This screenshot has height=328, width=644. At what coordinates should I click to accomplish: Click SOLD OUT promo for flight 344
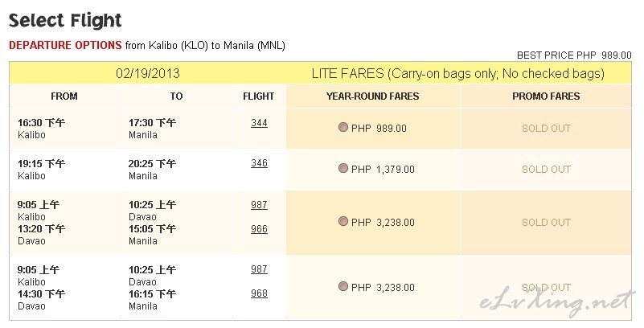pos(546,128)
